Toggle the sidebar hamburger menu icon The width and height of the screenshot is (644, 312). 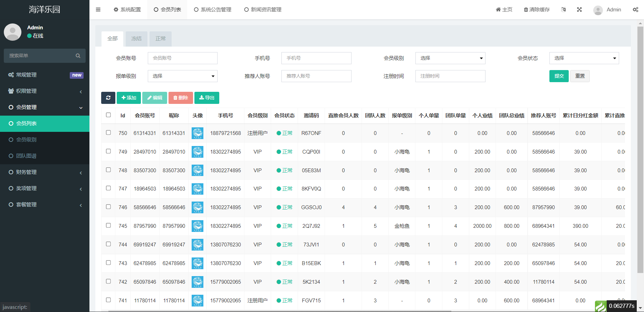(x=98, y=10)
